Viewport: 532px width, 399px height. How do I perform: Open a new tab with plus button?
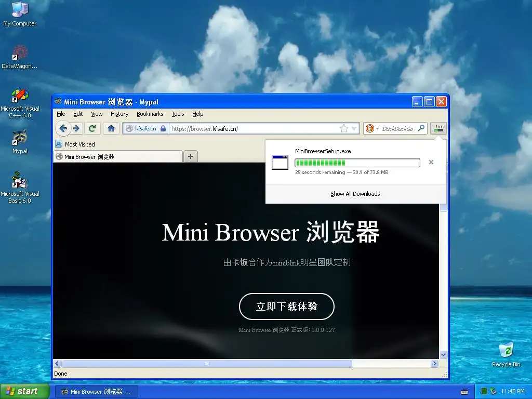(x=191, y=156)
